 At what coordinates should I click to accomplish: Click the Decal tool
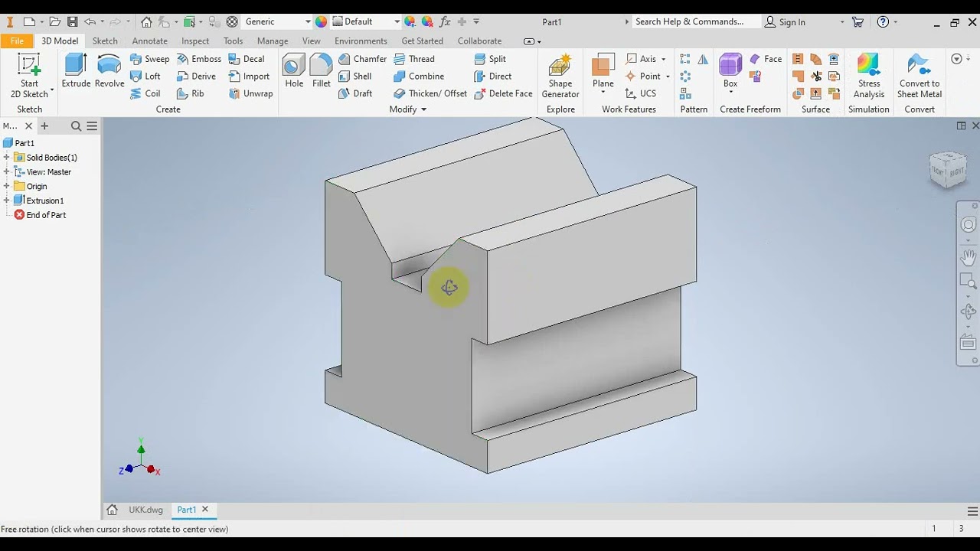(x=247, y=59)
